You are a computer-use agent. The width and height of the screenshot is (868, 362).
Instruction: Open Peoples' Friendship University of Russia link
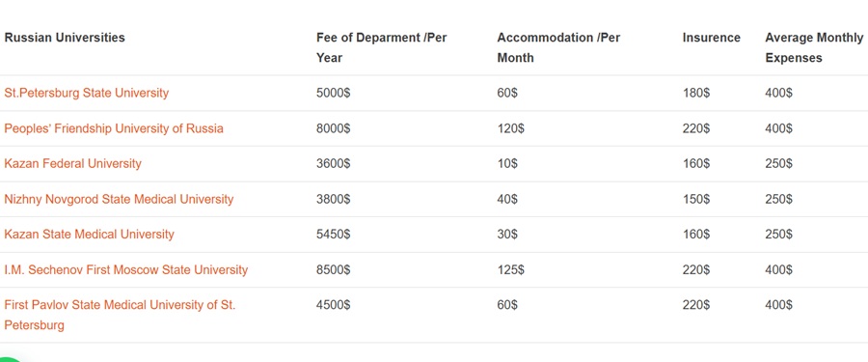pos(114,128)
